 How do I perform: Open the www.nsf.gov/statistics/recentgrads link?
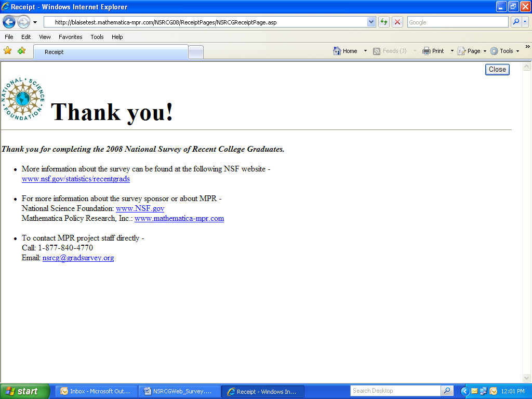(76, 179)
